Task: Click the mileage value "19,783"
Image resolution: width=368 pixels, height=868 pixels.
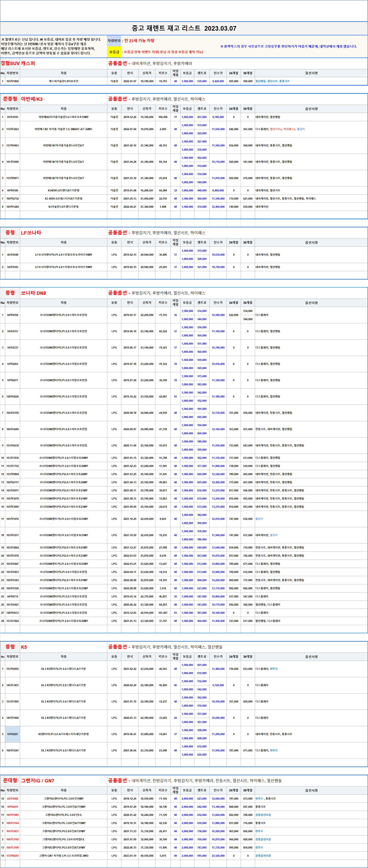Action: click(163, 81)
